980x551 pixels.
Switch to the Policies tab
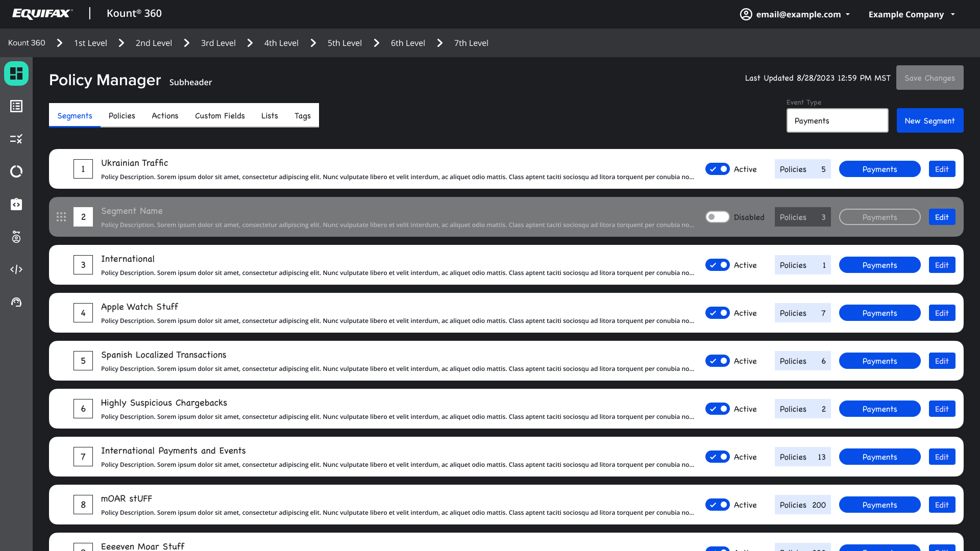(x=122, y=115)
